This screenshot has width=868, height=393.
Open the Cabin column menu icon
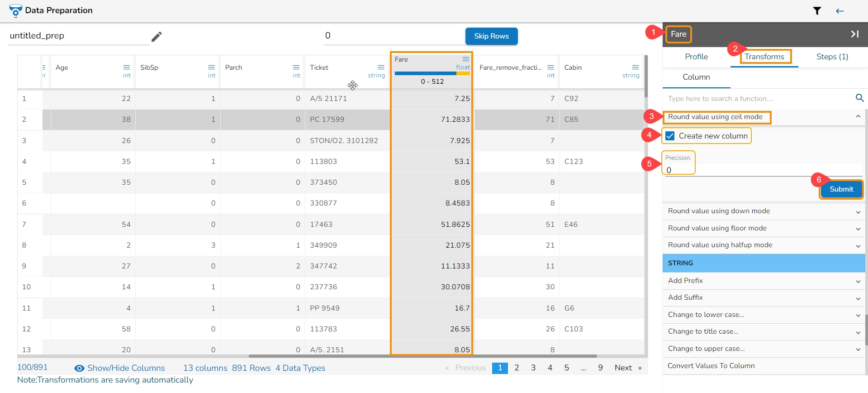tap(635, 67)
